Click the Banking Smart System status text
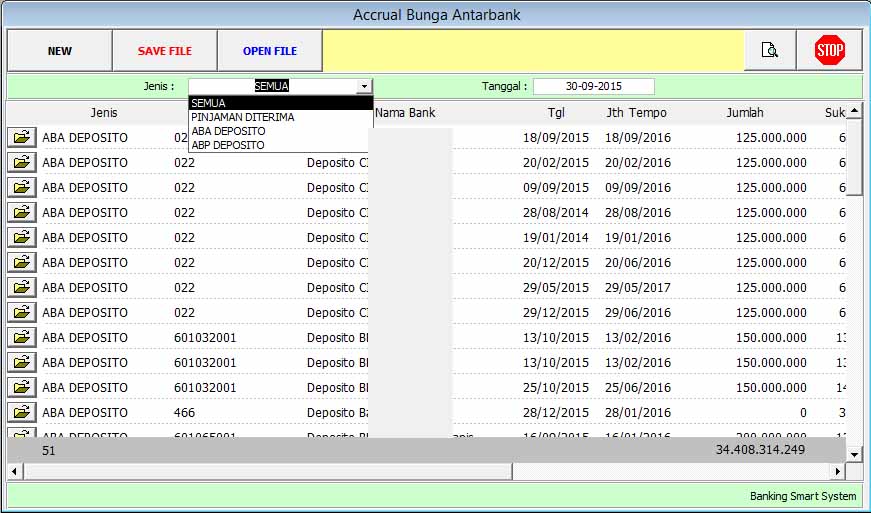Viewport: 871px width, 513px height. (x=803, y=496)
